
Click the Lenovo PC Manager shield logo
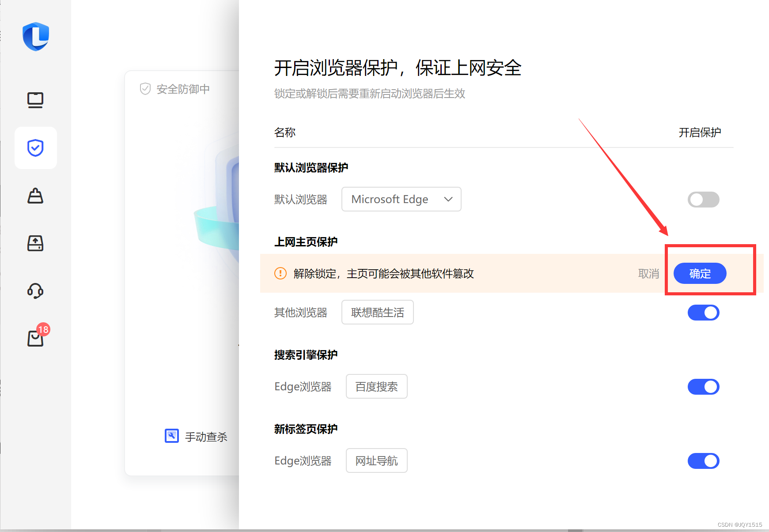pos(36,37)
